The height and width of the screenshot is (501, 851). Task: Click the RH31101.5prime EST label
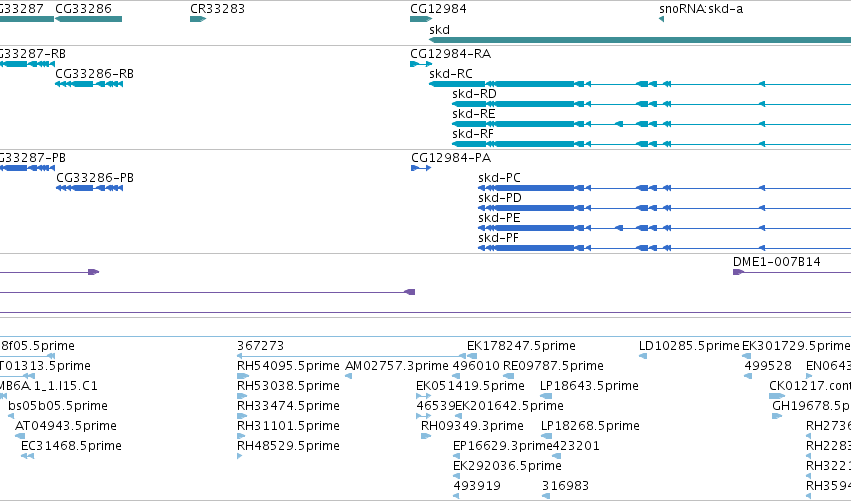pyautogui.click(x=288, y=426)
